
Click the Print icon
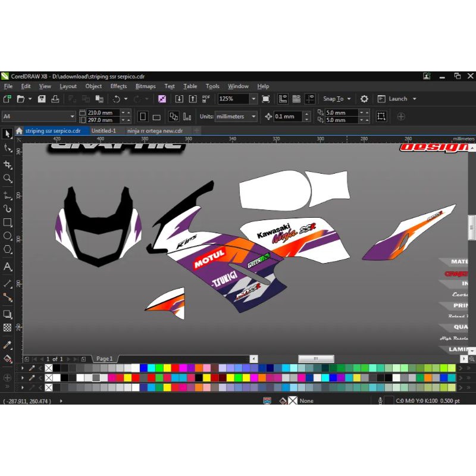55,99
